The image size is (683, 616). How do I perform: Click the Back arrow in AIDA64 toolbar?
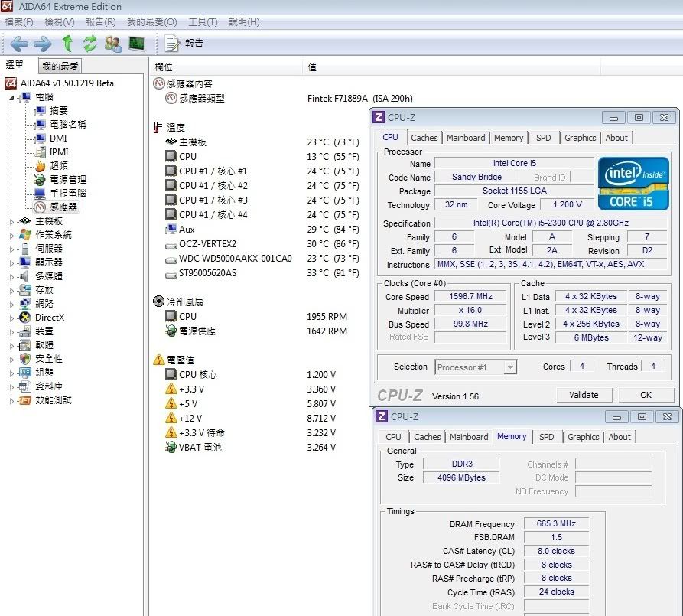pos(19,44)
